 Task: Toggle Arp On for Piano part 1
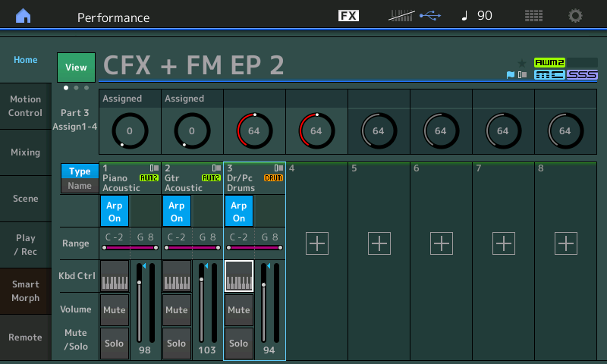coord(115,211)
